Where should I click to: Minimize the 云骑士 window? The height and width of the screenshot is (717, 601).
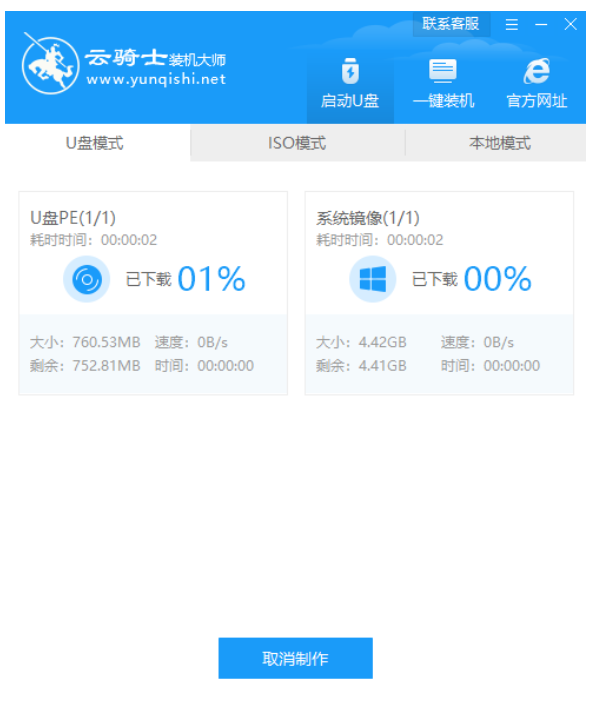tap(541, 25)
